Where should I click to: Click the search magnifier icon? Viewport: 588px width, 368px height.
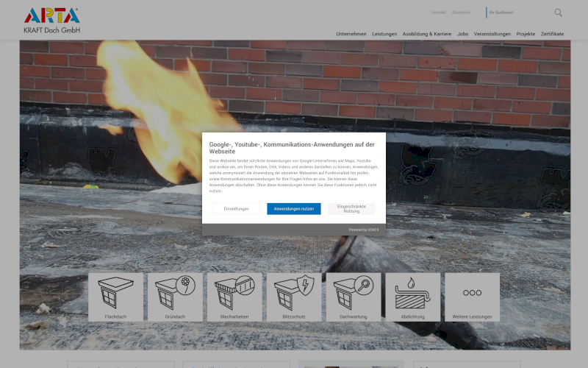click(x=559, y=13)
